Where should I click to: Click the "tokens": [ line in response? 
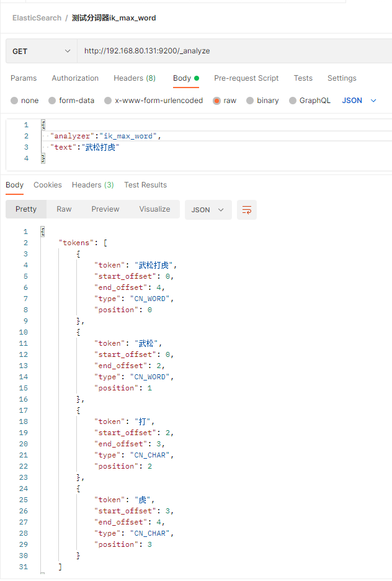point(83,243)
